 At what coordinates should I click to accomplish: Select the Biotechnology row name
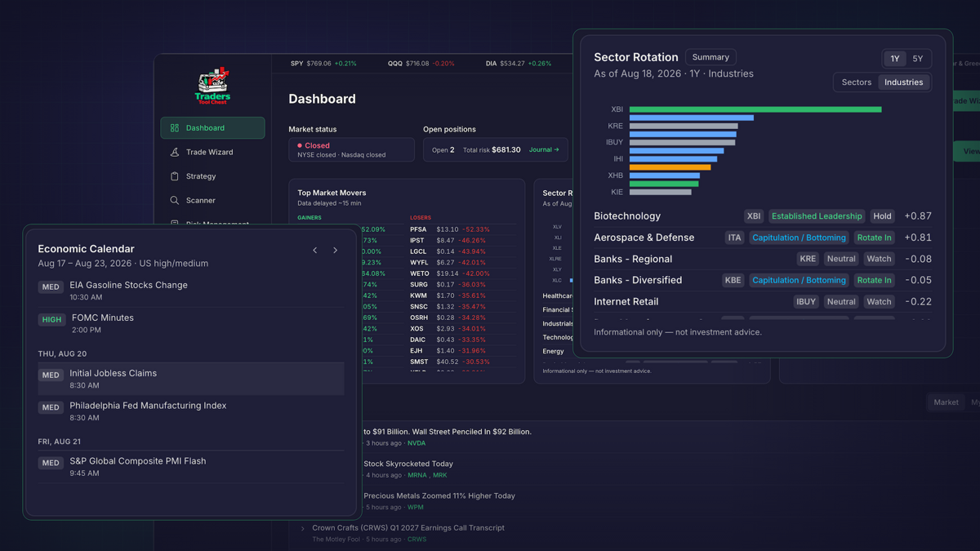click(627, 216)
